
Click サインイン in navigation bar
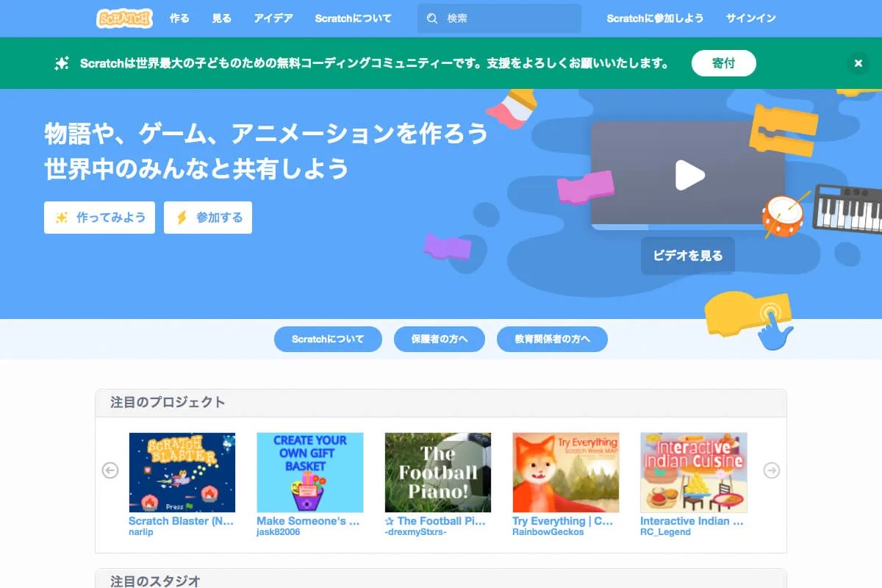point(750,18)
